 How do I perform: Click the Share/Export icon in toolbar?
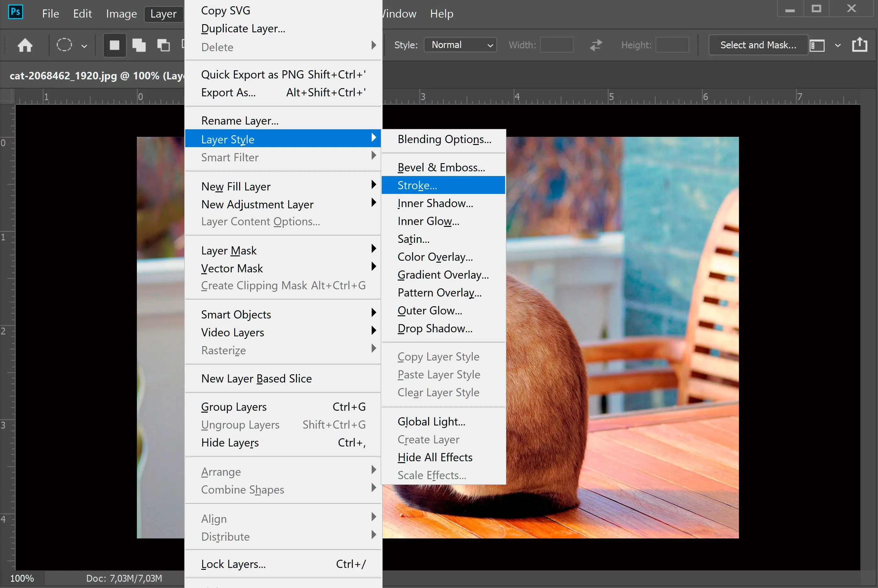(x=861, y=45)
